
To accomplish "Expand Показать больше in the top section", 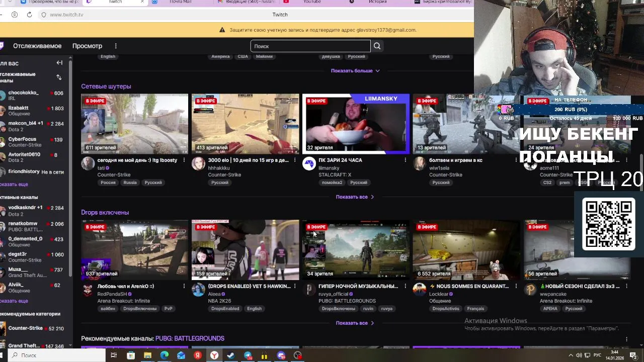I will [x=355, y=71].
